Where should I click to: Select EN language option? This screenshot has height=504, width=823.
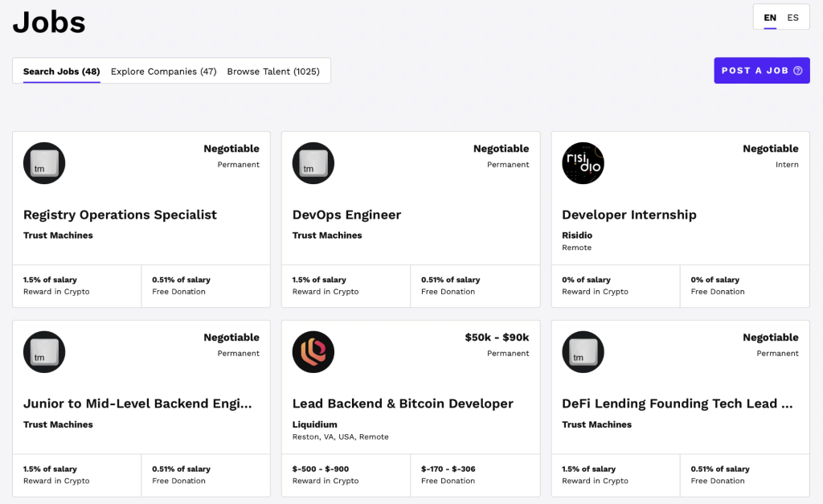click(x=770, y=18)
